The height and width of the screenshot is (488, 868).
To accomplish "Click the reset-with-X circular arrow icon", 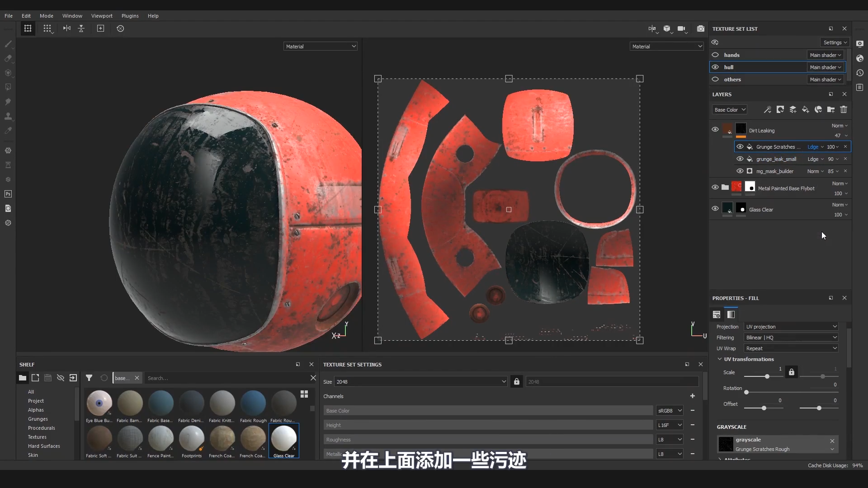I will [120, 28].
